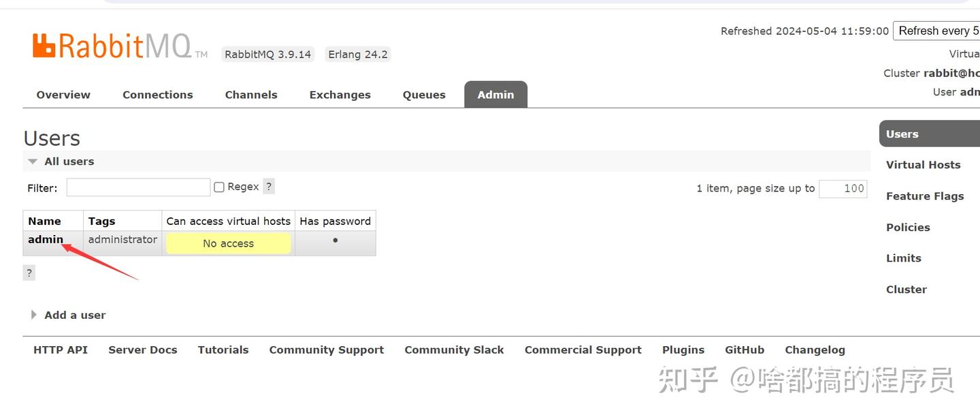Click the 'Can access virtual hosts' header

click(x=228, y=221)
